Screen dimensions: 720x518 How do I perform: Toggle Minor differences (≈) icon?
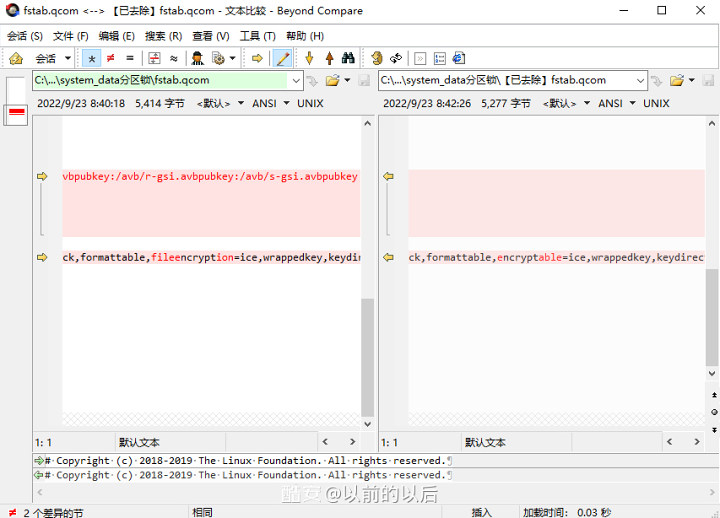click(x=174, y=58)
